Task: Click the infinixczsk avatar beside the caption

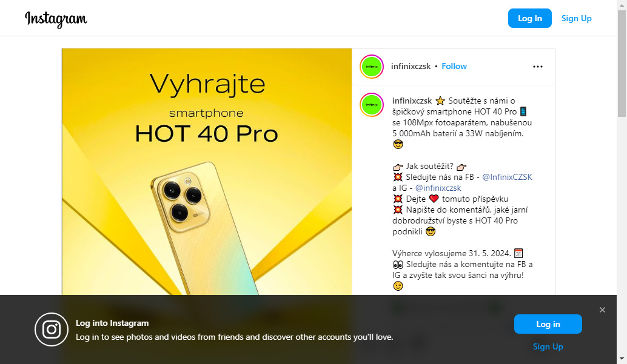Action: (372, 105)
